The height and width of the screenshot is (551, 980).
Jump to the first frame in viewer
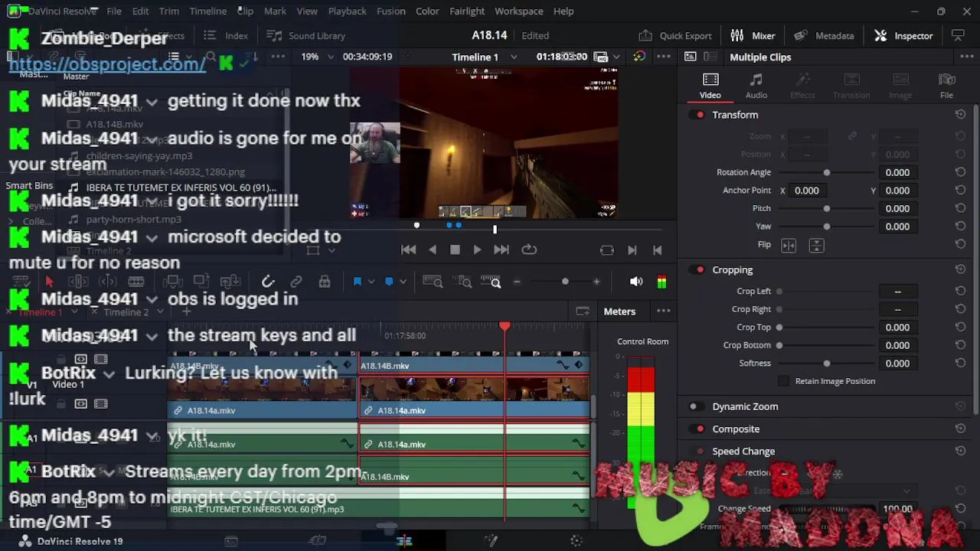click(x=409, y=249)
